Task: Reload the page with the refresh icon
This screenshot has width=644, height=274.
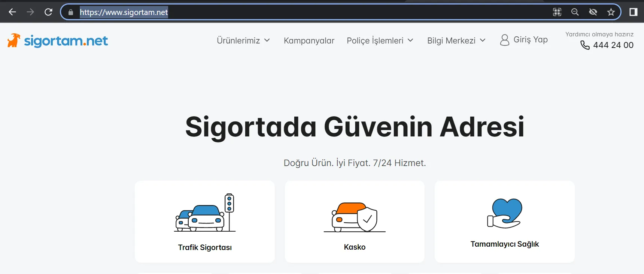Action: pyautogui.click(x=48, y=12)
